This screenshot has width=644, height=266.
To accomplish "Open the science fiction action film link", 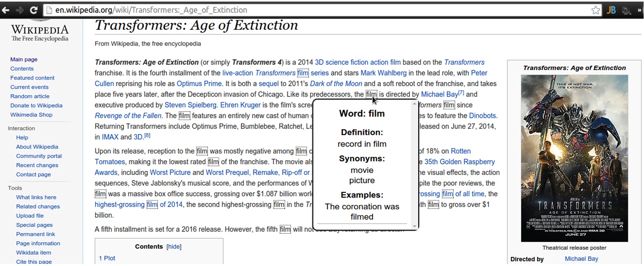I will [363, 63].
